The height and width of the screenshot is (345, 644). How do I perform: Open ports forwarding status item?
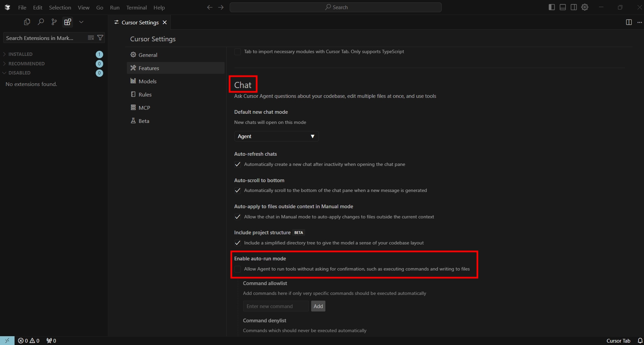(51, 341)
